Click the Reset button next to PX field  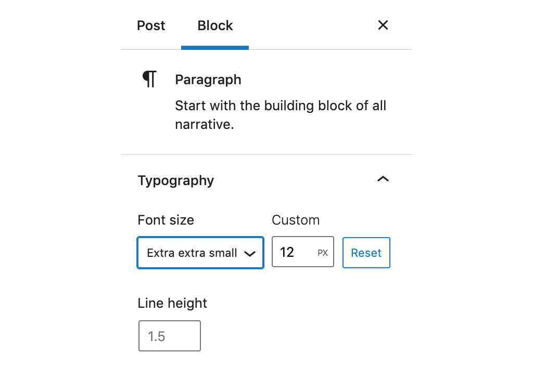(366, 252)
